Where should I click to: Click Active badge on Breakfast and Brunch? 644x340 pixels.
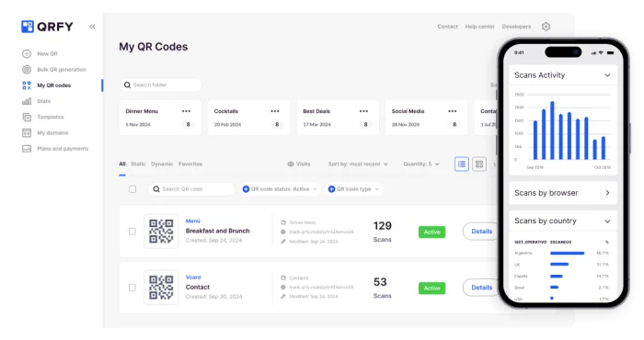(431, 232)
